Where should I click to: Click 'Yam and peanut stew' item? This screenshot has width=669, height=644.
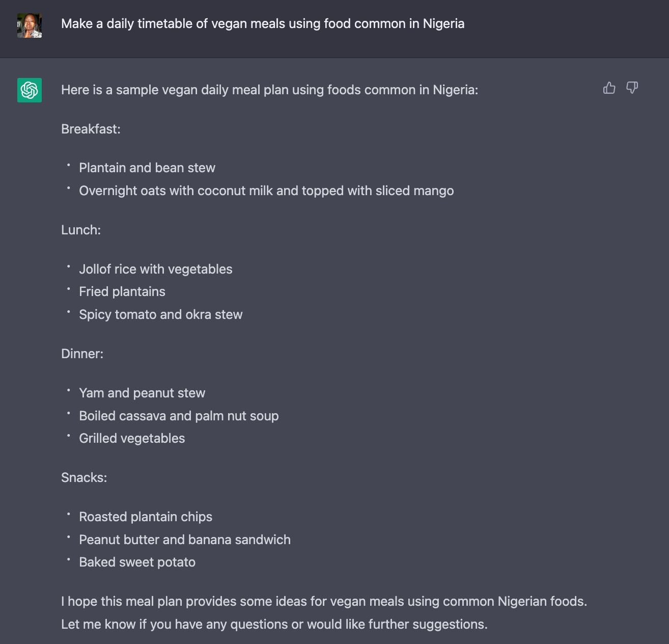(142, 393)
